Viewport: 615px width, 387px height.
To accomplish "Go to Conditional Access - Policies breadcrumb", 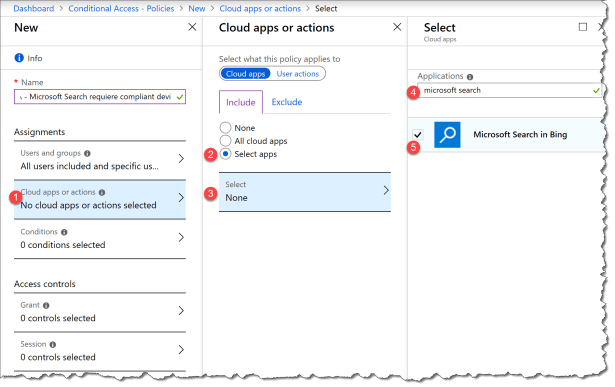I will [121, 9].
